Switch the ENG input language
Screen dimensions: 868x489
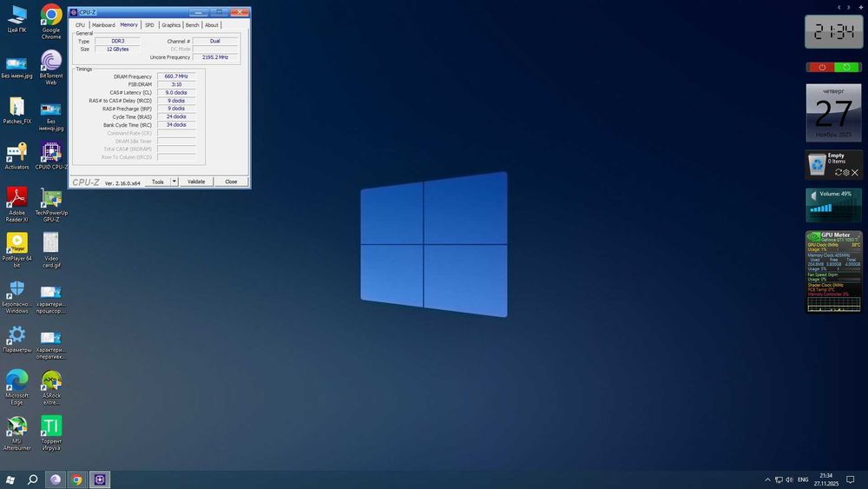(x=803, y=479)
